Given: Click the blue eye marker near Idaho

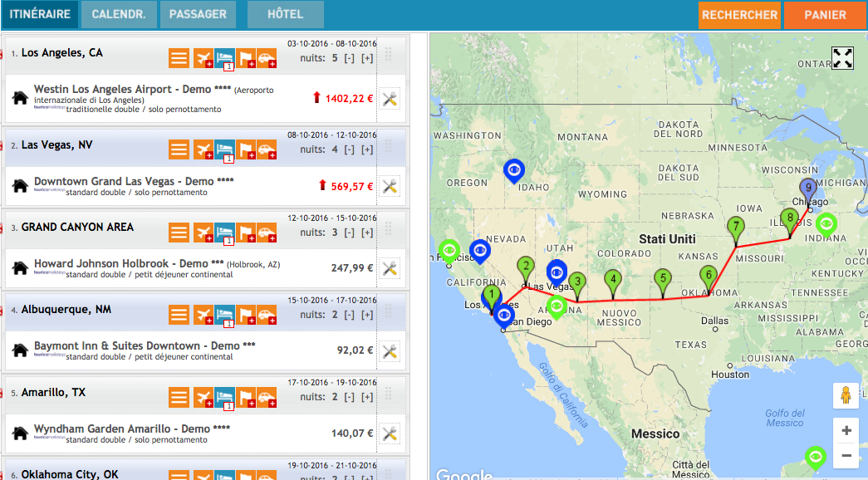Looking at the screenshot, I should (x=513, y=171).
